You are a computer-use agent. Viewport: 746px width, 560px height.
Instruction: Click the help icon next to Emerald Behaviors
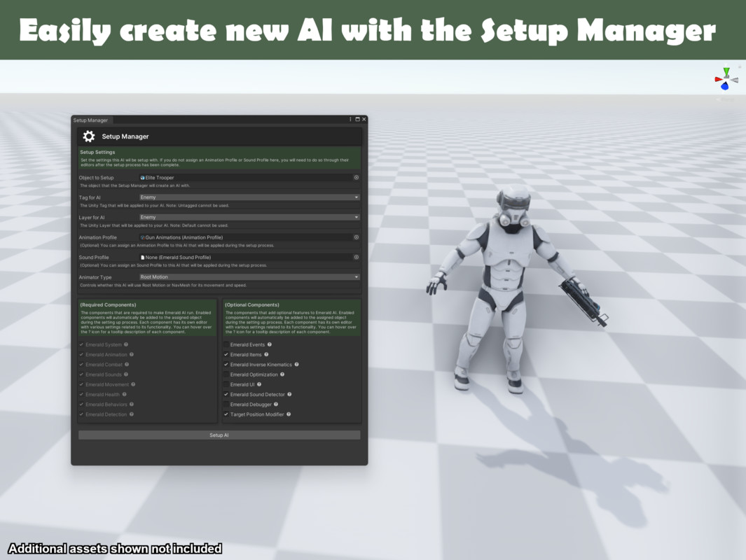[x=132, y=405]
